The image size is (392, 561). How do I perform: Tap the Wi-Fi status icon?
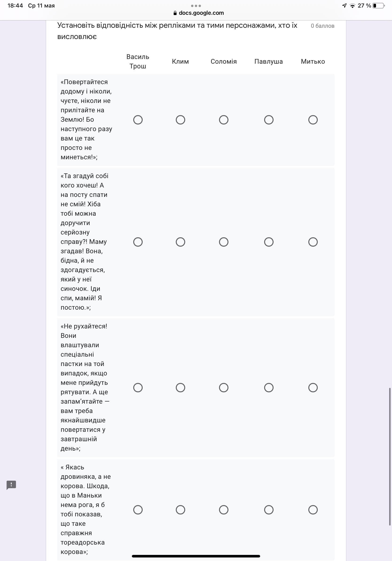pos(352,6)
